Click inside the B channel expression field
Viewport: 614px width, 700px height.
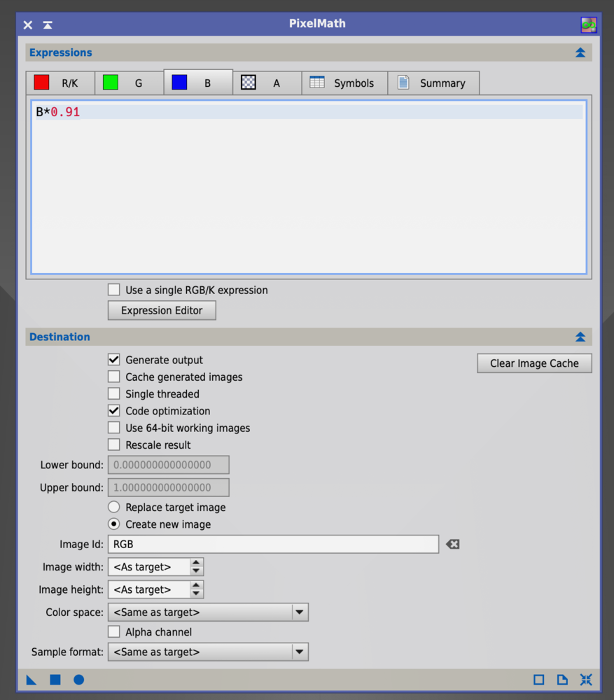(x=308, y=185)
